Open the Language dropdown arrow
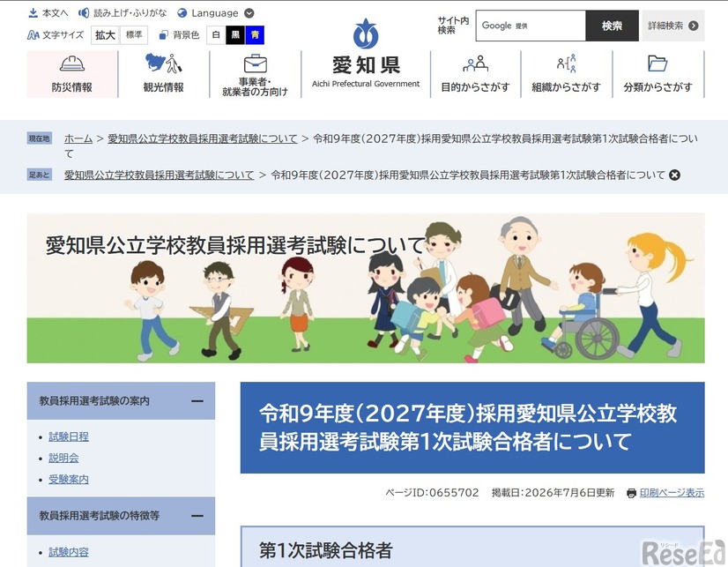This screenshot has width=728, height=567. pyautogui.click(x=249, y=13)
